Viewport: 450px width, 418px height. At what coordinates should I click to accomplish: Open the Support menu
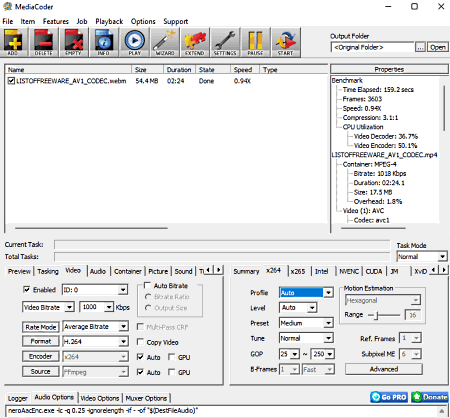coord(176,21)
